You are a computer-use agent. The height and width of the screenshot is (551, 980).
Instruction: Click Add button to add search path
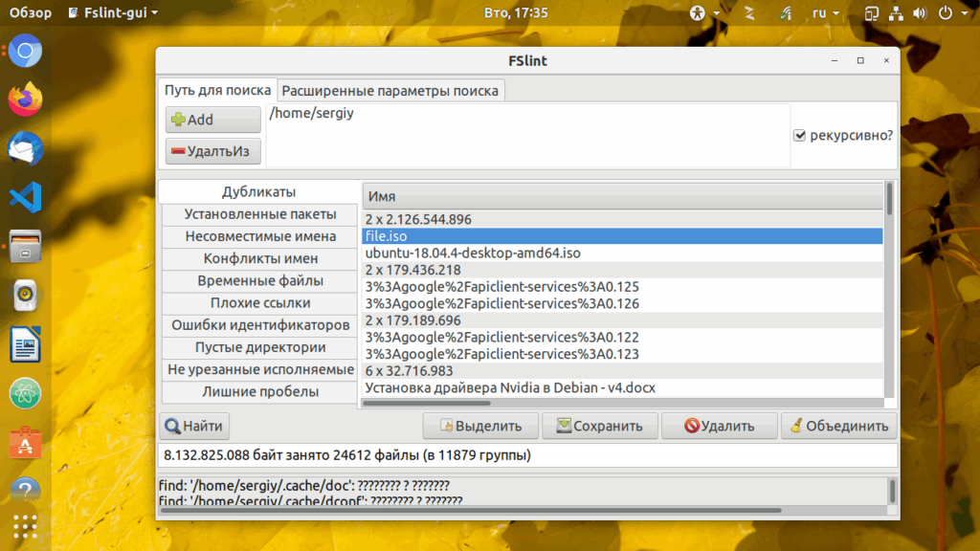[x=213, y=120]
